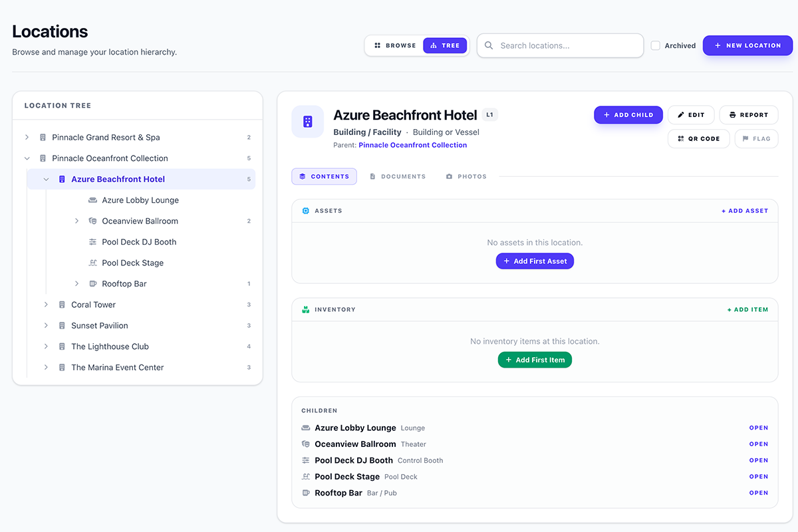Open the Photos tab
This screenshot has width=798, height=532.
(x=466, y=176)
